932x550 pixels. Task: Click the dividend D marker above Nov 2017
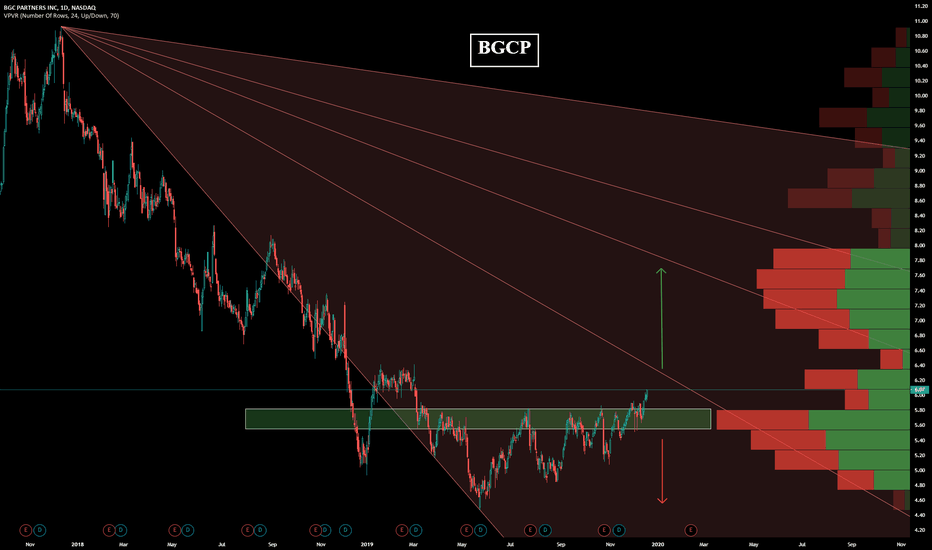coord(39,530)
